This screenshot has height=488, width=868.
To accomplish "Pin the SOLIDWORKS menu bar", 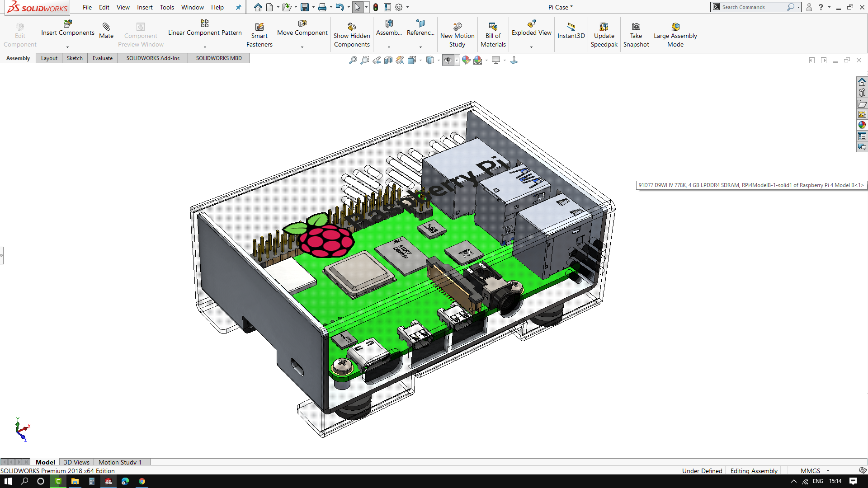I will coord(238,7).
